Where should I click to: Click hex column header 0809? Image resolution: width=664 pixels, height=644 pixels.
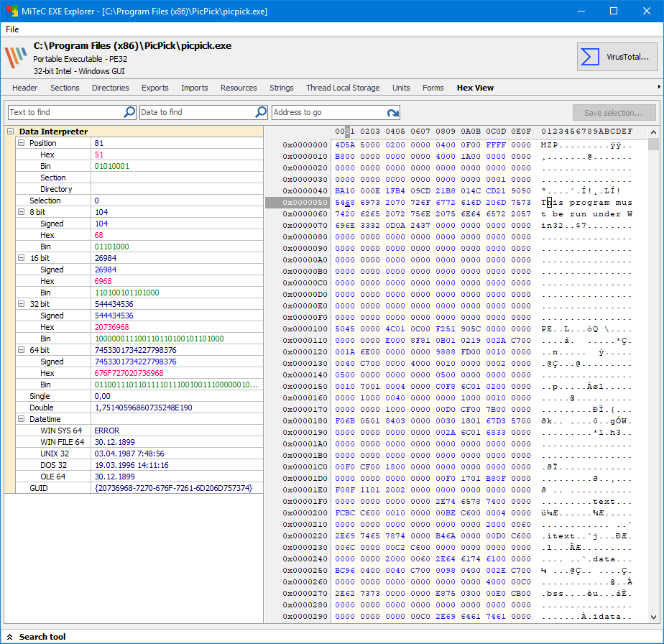point(446,132)
